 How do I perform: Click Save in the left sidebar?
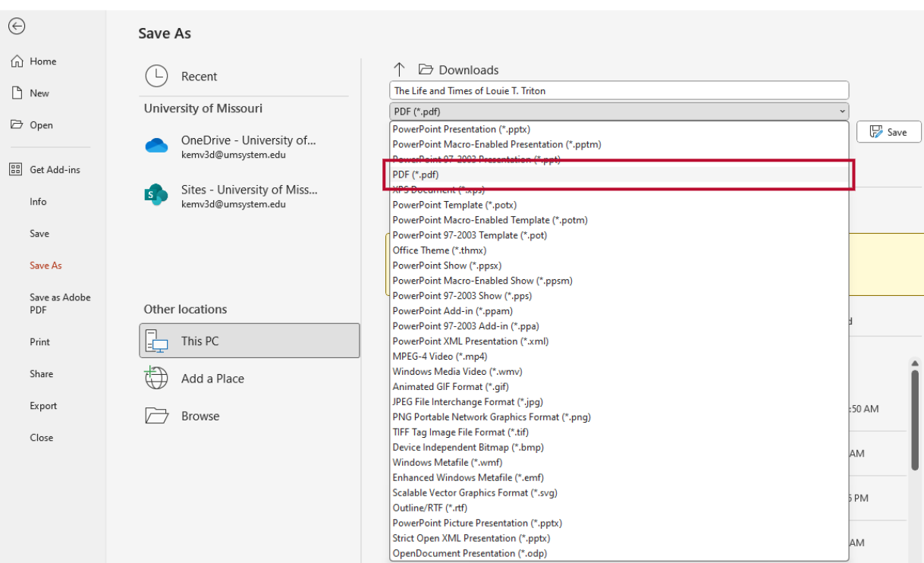tap(39, 234)
